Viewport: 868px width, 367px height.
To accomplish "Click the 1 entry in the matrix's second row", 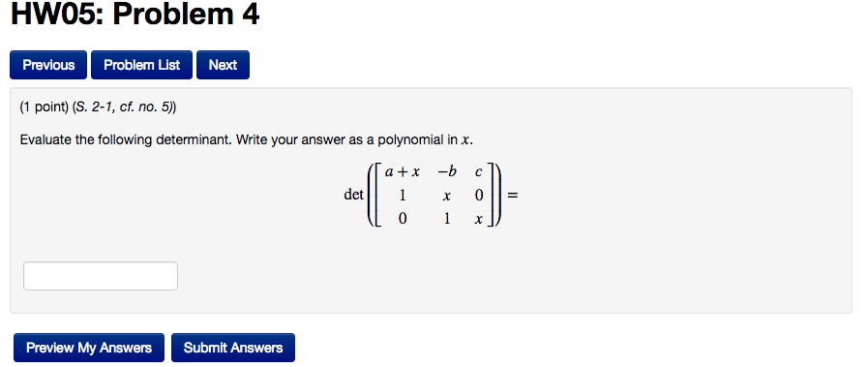I will (x=403, y=196).
